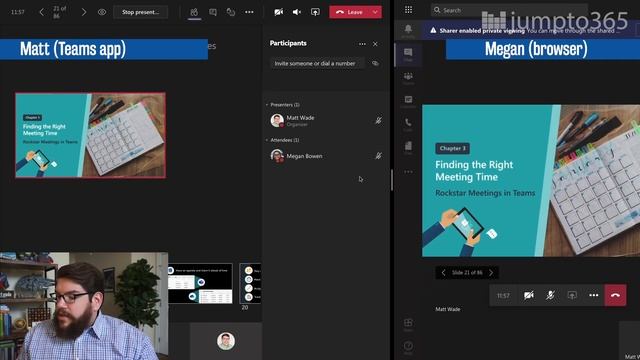Open Help icon in browser sidebar
The width and height of the screenshot is (640, 360).
pos(408,347)
